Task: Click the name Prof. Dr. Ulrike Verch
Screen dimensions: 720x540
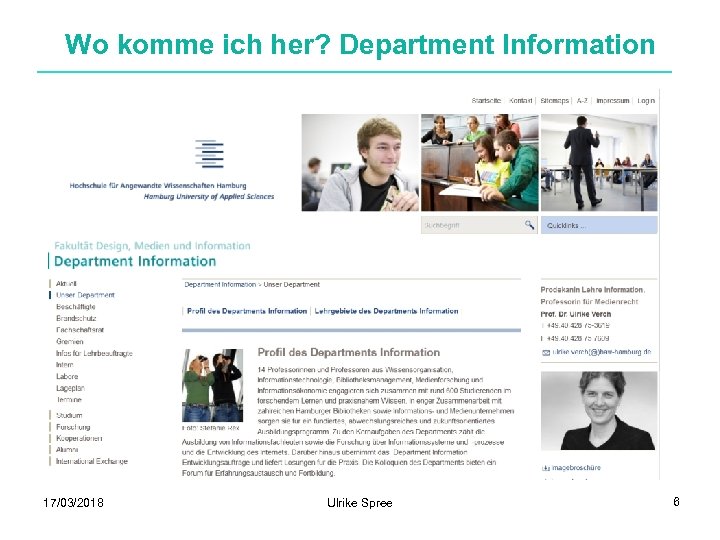Action: (576, 315)
